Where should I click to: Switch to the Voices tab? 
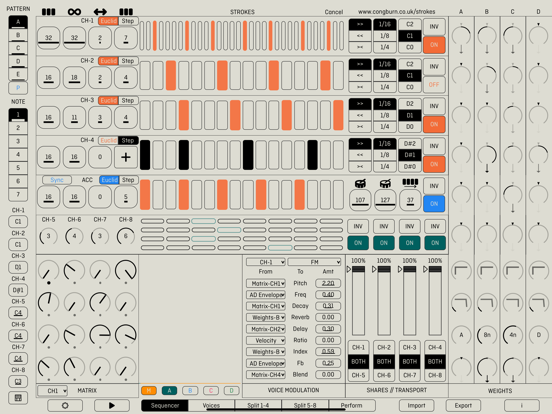click(x=211, y=406)
